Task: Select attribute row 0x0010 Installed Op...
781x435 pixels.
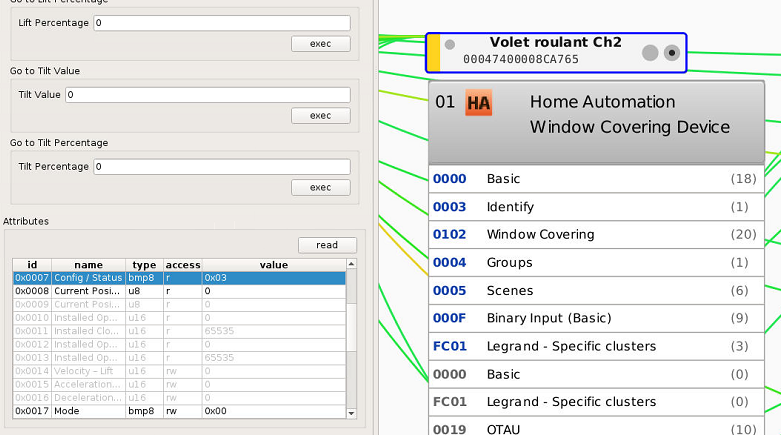Action: (179, 318)
